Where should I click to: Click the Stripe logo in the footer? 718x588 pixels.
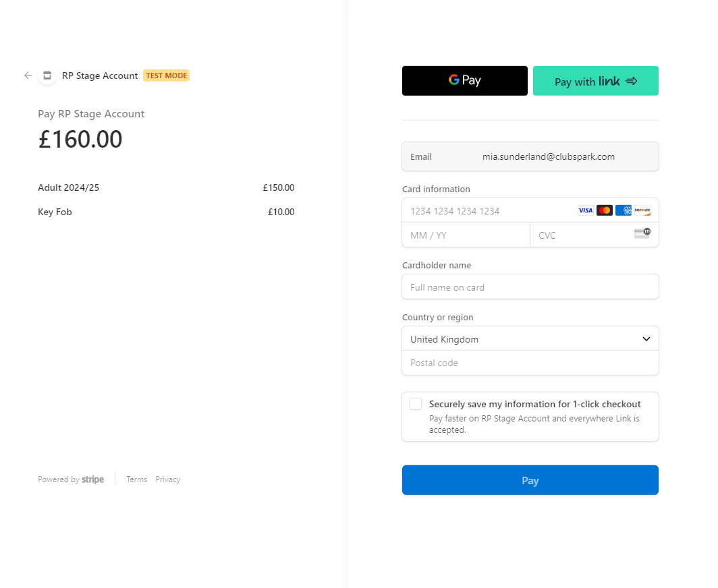pyautogui.click(x=92, y=479)
